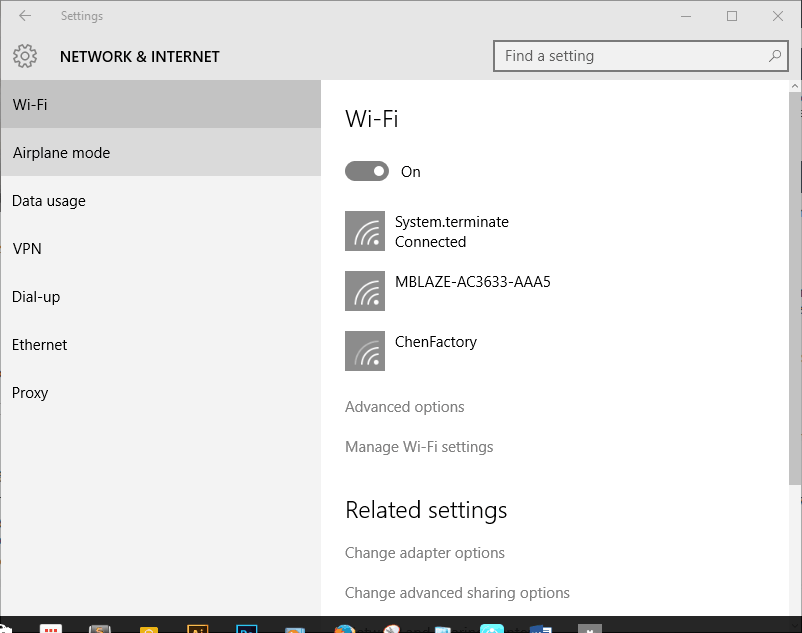Click the back arrow in Settings title bar

tap(25, 16)
